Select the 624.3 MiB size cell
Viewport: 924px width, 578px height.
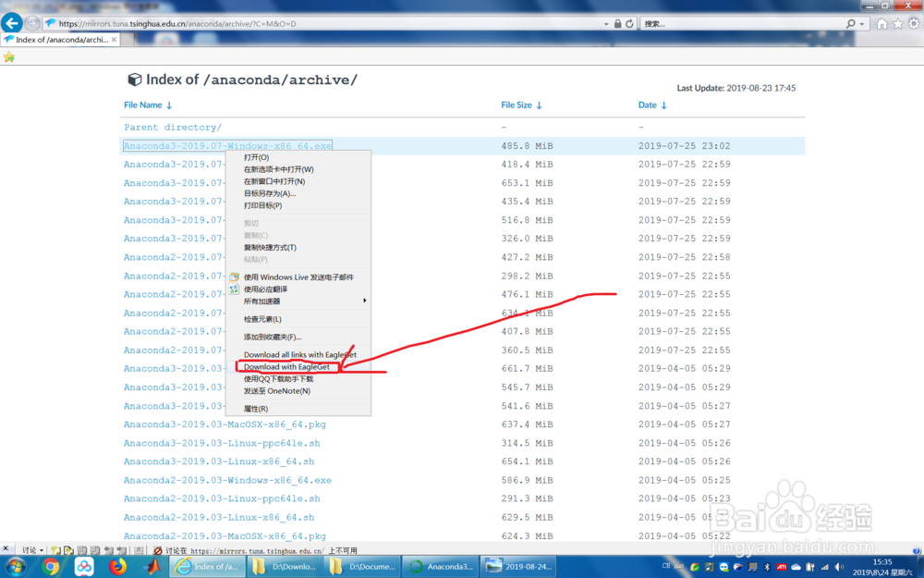pos(527,536)
